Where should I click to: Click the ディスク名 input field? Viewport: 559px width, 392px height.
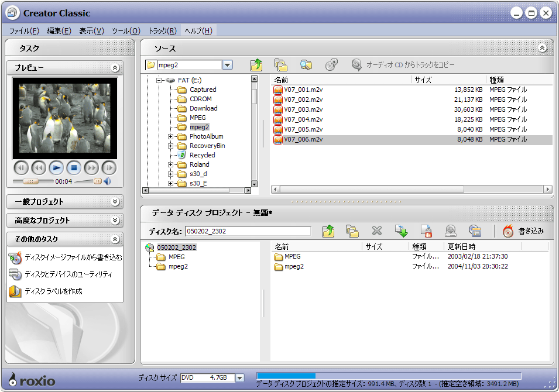(248, 231)
